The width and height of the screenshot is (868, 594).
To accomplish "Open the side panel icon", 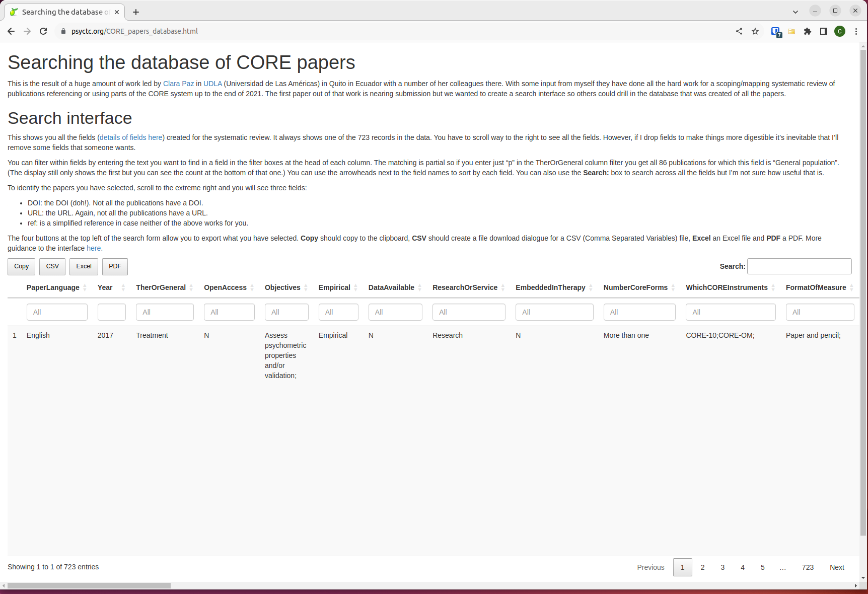I will 824,31.
